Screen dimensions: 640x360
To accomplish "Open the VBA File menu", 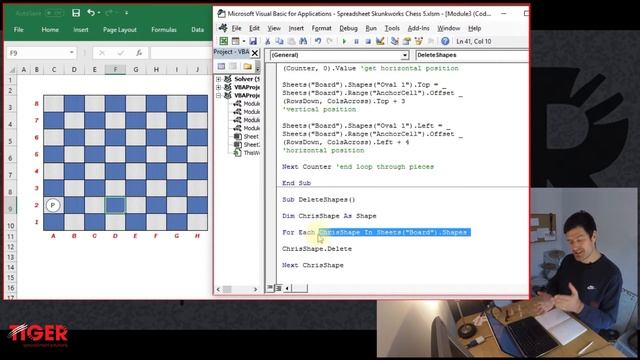I will click(236, 28).
